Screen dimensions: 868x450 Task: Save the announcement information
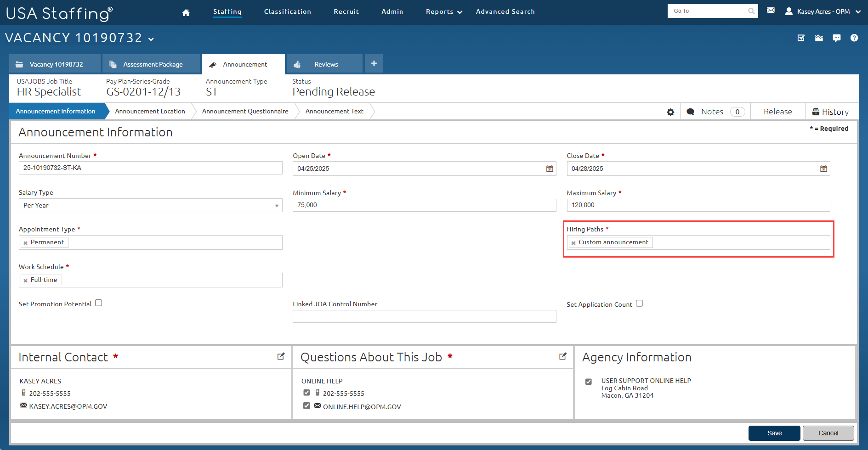(774, 433)
